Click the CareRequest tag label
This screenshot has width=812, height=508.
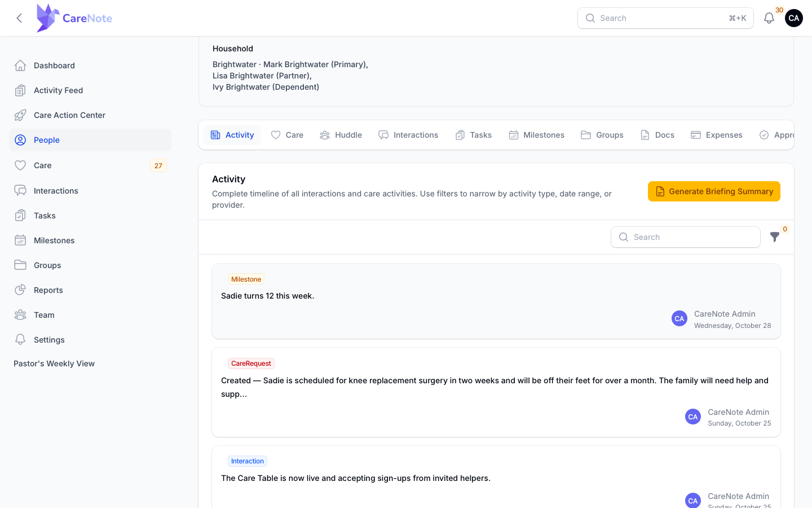coord(251,364)
